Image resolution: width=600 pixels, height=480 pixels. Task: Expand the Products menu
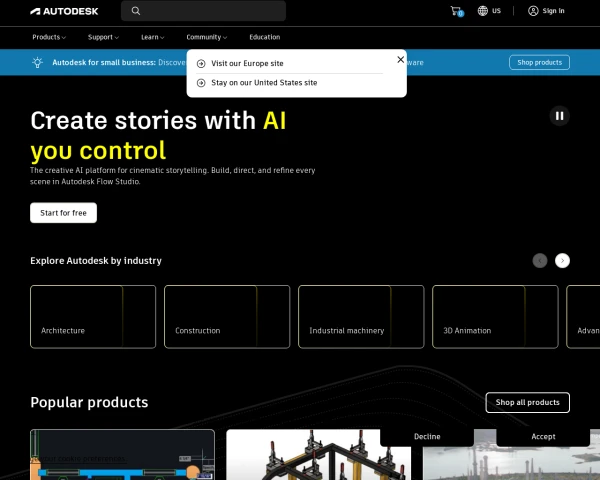[49, 37]
